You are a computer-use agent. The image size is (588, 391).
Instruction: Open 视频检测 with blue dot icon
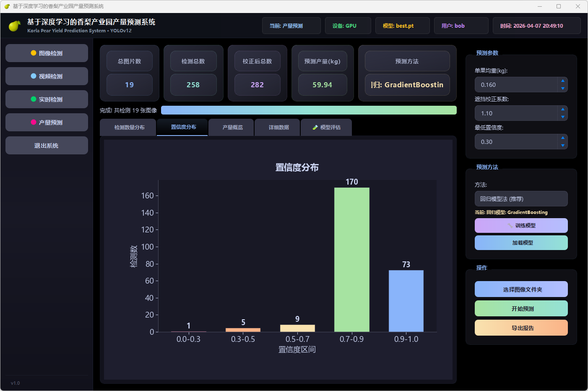click(47, 76)
